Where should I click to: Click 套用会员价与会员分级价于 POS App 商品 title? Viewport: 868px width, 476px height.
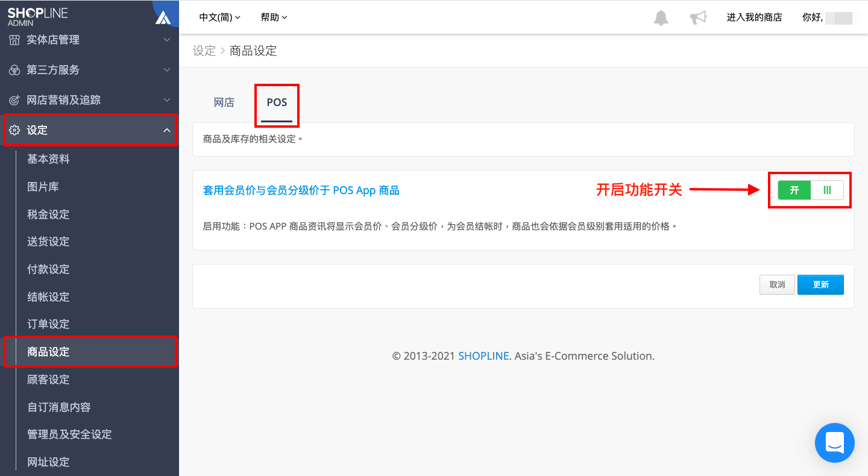coord(301,190)
